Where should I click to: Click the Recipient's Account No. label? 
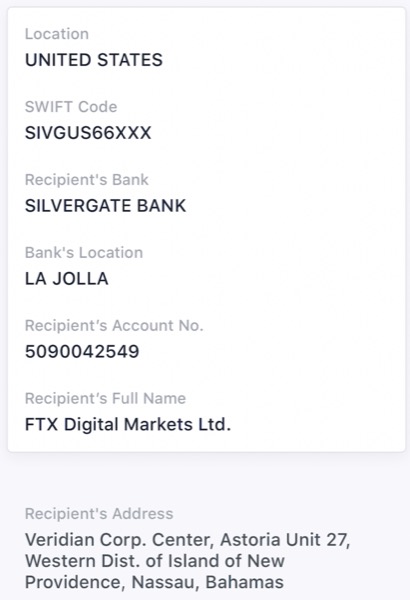[x=114, y=326]
